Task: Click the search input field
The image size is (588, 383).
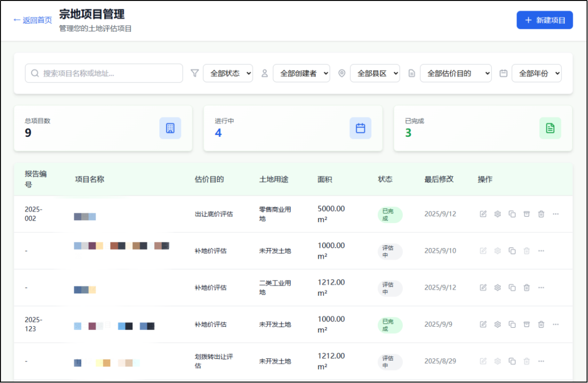Action: (x=103, y=73)
